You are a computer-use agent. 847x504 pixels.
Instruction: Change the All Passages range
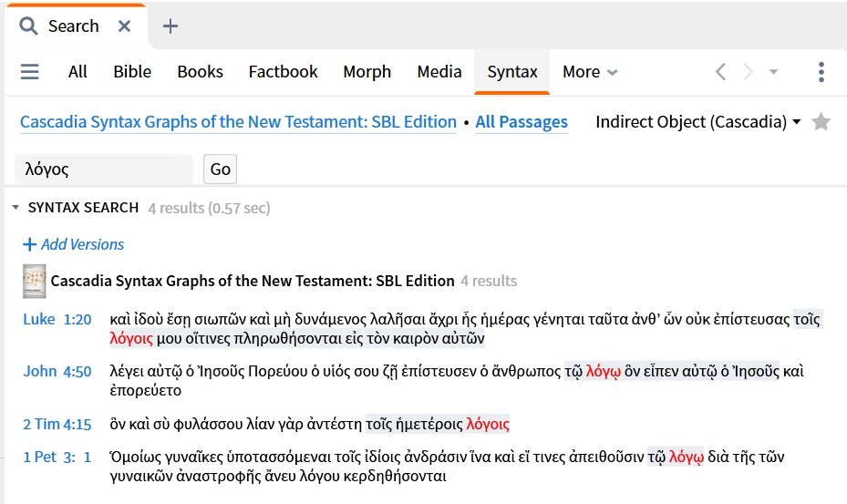point(522,122)
